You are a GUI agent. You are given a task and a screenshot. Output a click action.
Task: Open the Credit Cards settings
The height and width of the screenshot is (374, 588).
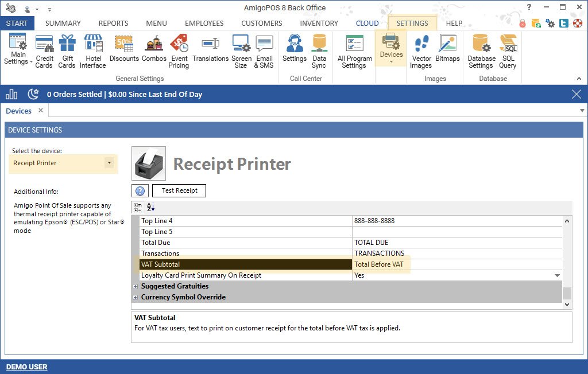[44, 52]
